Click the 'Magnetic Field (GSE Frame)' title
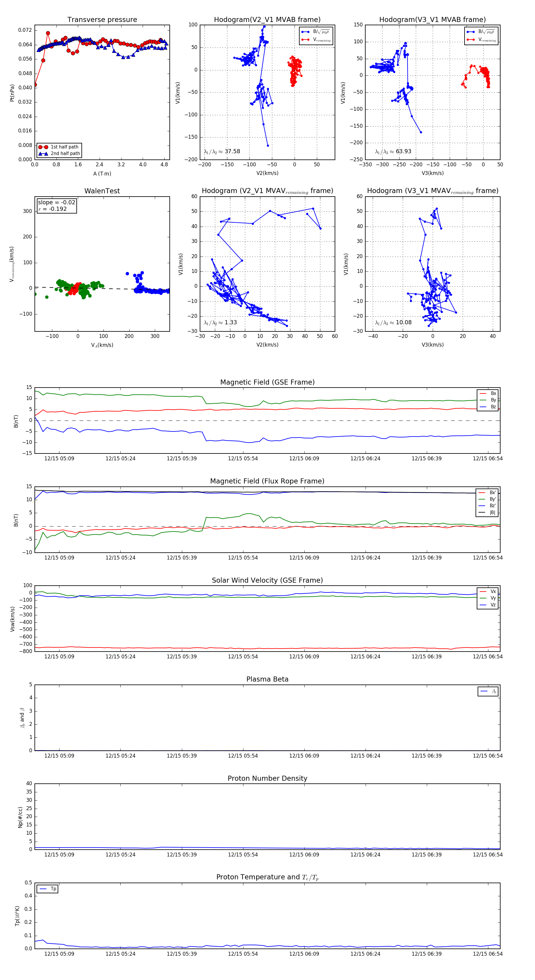 point(267,382)
